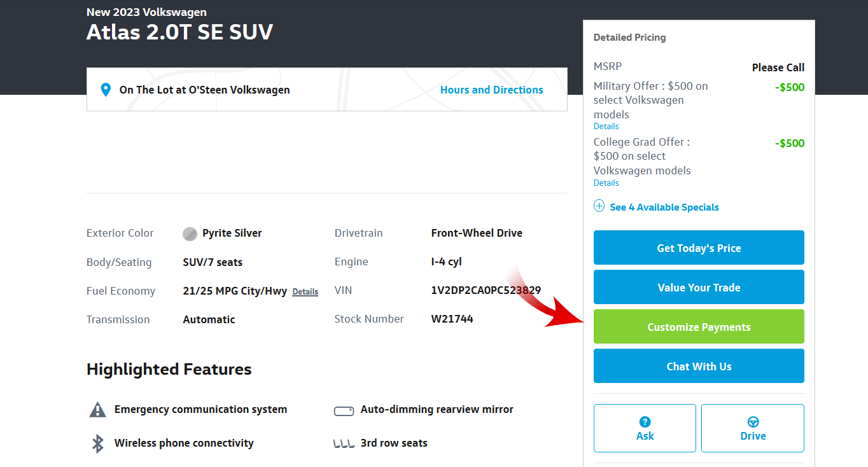Open fuel economy Details link

tap(305, 291)
